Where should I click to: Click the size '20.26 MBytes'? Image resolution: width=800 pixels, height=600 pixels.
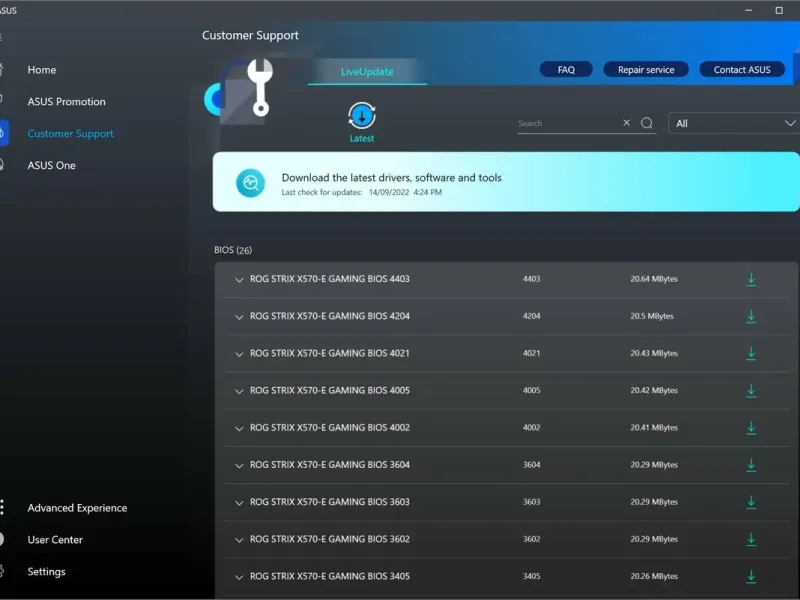tap(654, 576)
